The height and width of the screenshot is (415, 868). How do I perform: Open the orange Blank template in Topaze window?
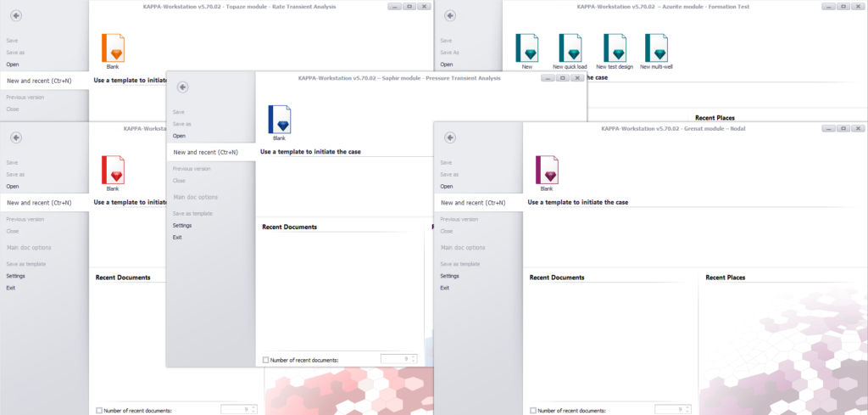(113, 50)
